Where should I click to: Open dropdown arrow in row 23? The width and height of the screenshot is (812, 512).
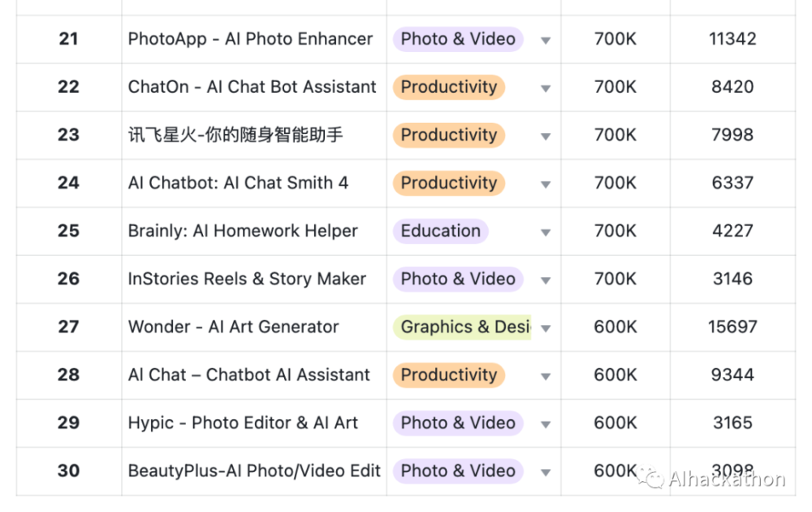click(x=546, y=137)
